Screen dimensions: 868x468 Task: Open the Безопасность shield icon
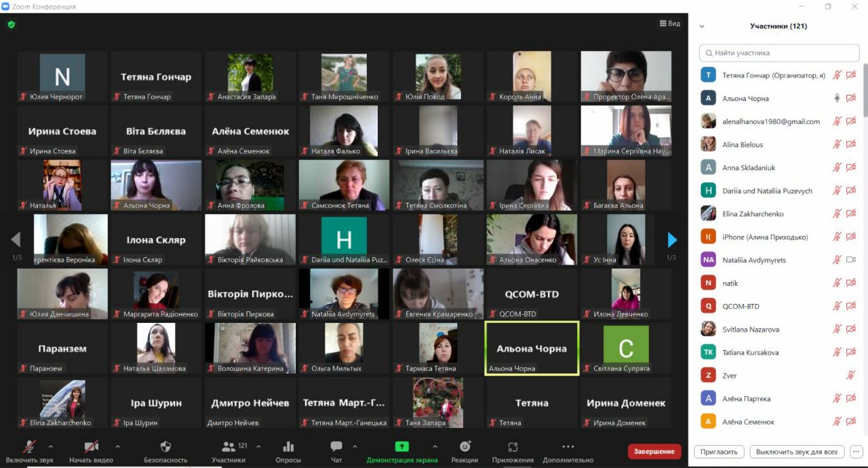(165, 447)
